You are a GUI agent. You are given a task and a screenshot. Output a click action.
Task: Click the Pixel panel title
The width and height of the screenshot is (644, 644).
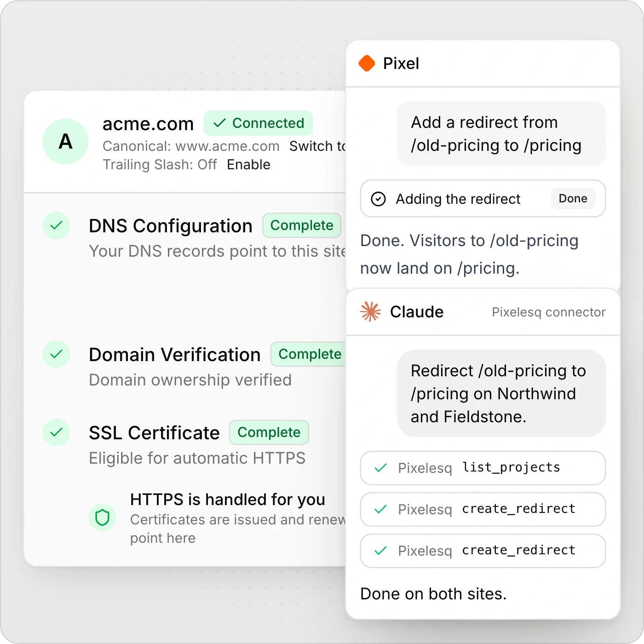coord(401,63)
